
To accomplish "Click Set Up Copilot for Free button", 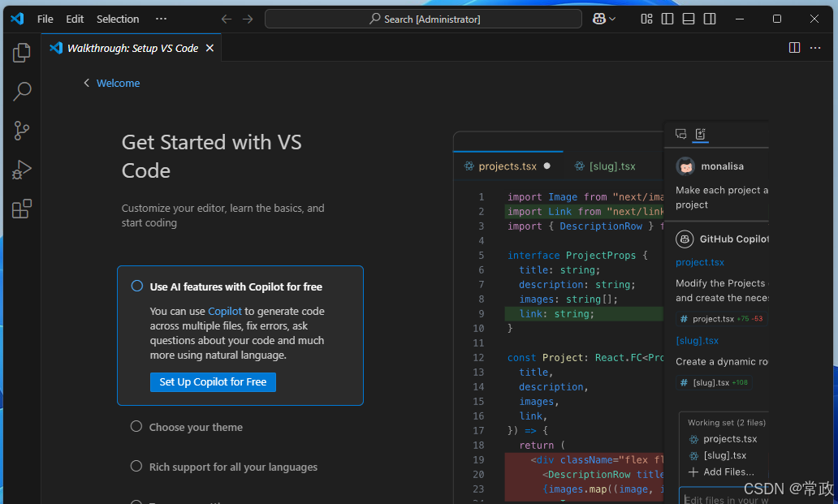I will [213, 381].
